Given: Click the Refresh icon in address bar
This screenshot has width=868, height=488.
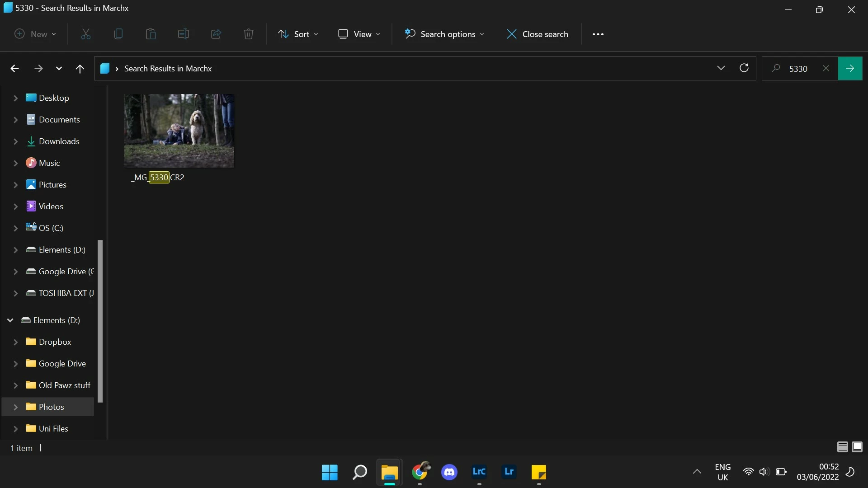Looking at the screenshot, I should [744, 68].
